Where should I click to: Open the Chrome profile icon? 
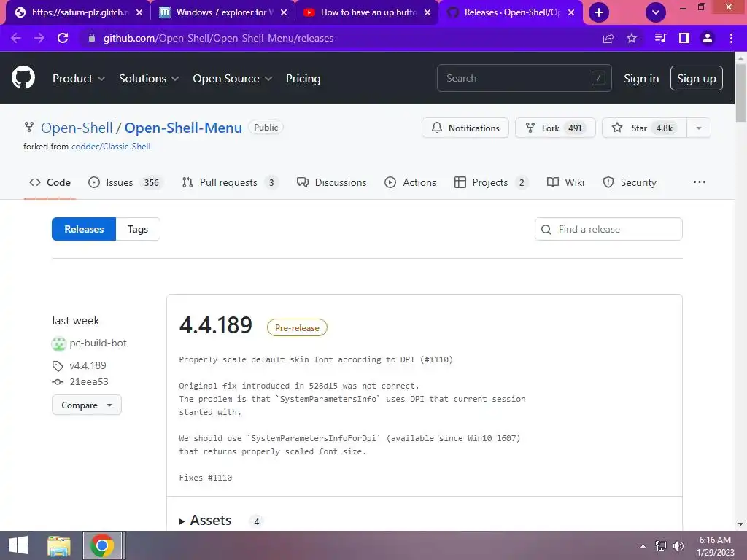point(708,38)
